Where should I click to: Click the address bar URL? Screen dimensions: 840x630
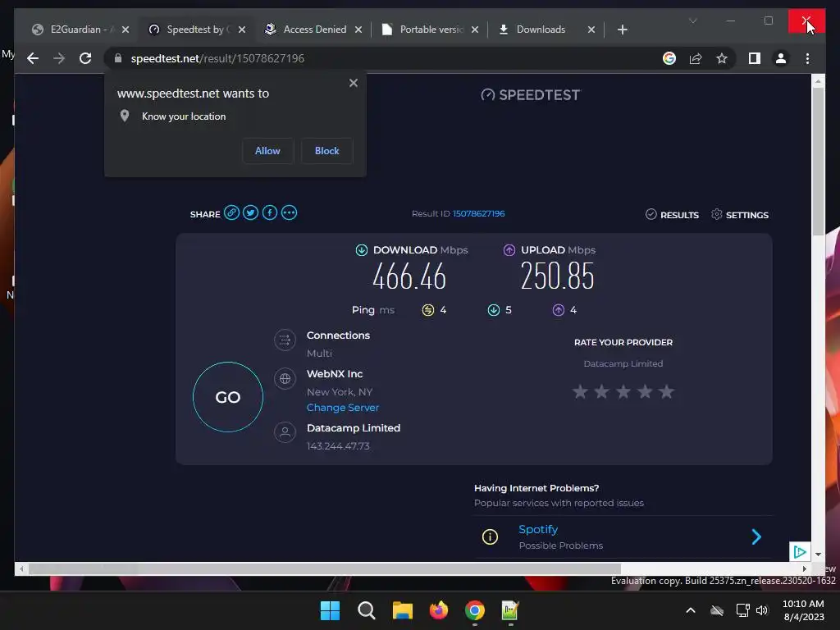pyautogui.click(x=217, y=58)
